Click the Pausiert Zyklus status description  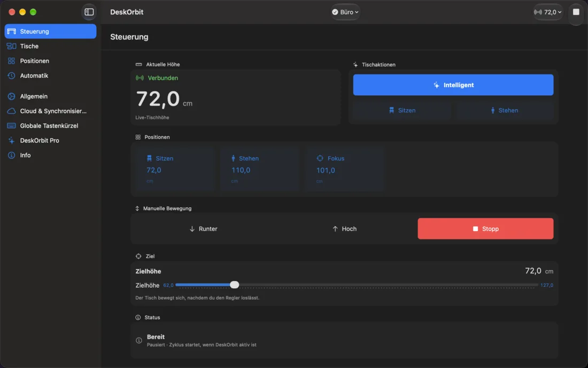click(202, 345)
